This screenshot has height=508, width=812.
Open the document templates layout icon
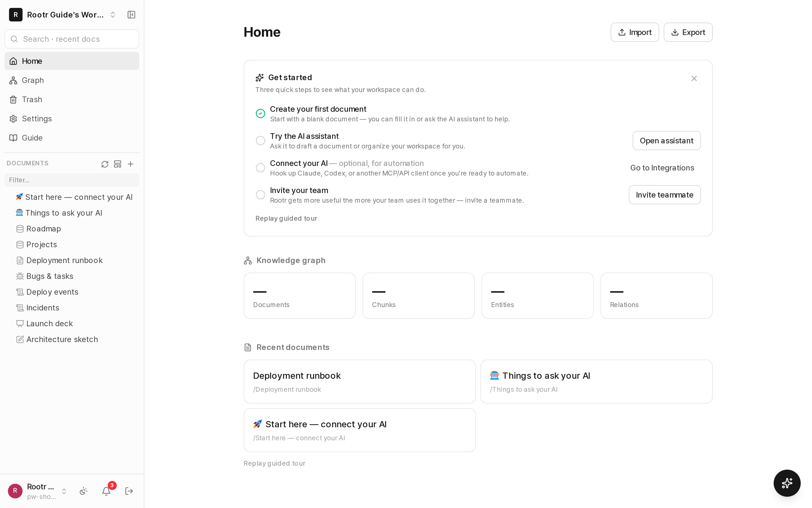point(118,164)
